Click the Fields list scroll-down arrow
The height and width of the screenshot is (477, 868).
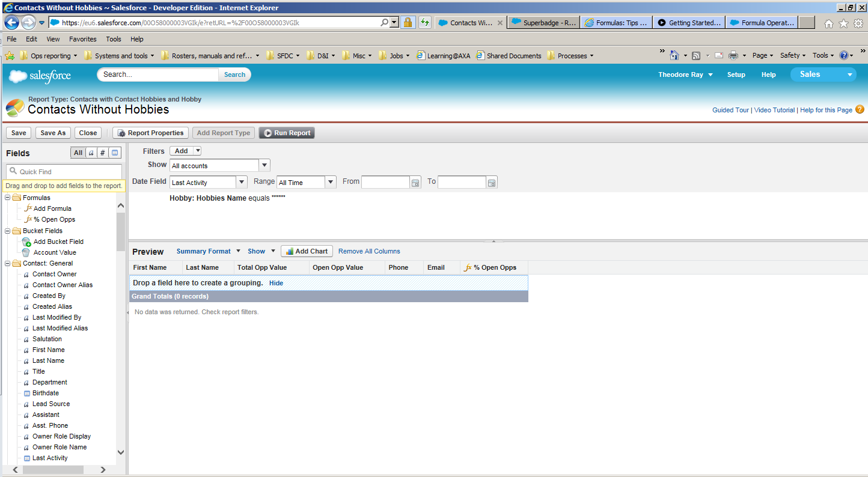(x=121, y=452)
